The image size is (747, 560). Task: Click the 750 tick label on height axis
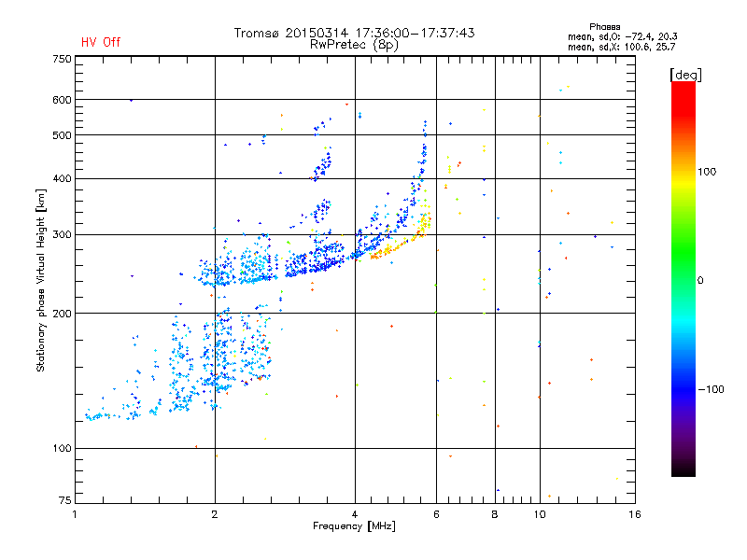pos(62,59)
